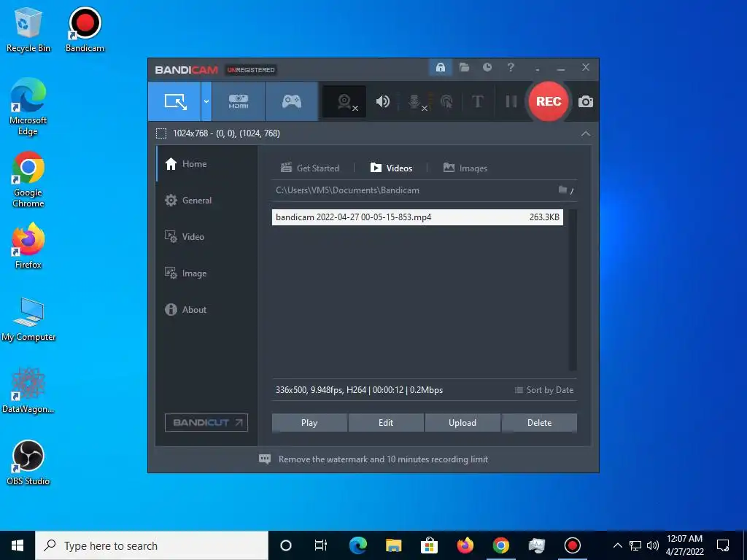Viewport: 747px width, 560px height.
Task: Open My Computer desktop icon
Action: tap(28, 319)
